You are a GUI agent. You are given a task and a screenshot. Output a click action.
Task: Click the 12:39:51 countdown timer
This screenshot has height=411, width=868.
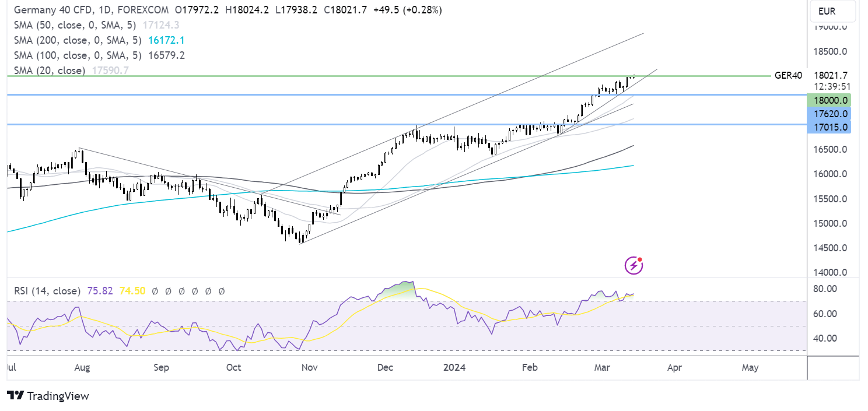832,86
